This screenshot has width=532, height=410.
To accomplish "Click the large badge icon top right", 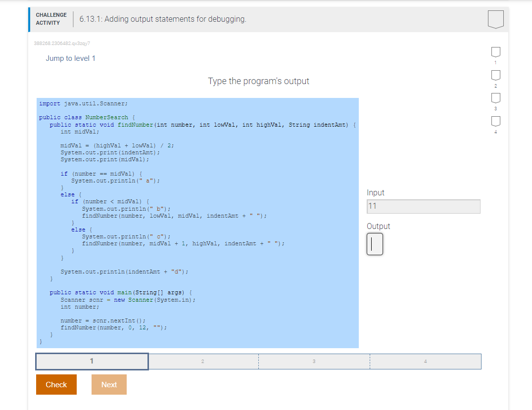I will (495, 19).
